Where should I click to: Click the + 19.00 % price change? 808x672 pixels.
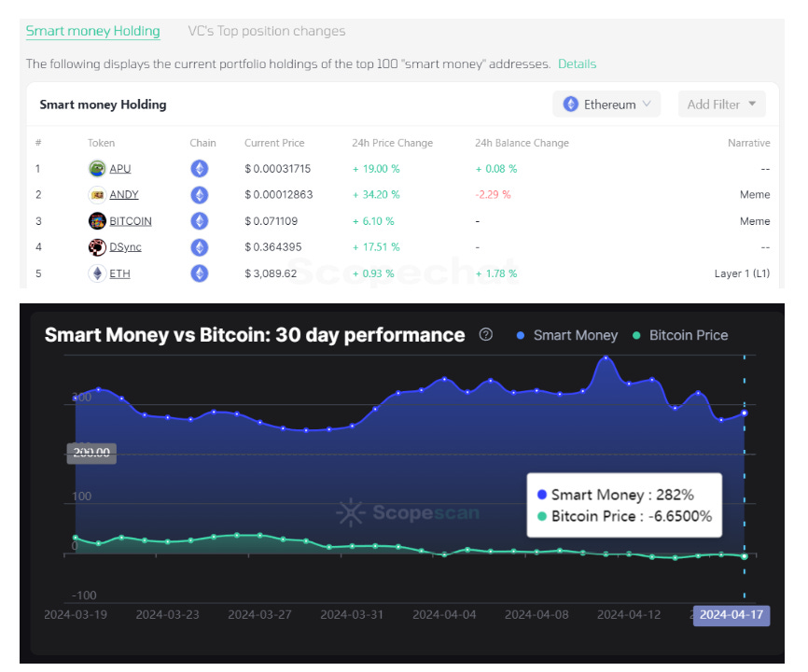(x=376, y=169)
